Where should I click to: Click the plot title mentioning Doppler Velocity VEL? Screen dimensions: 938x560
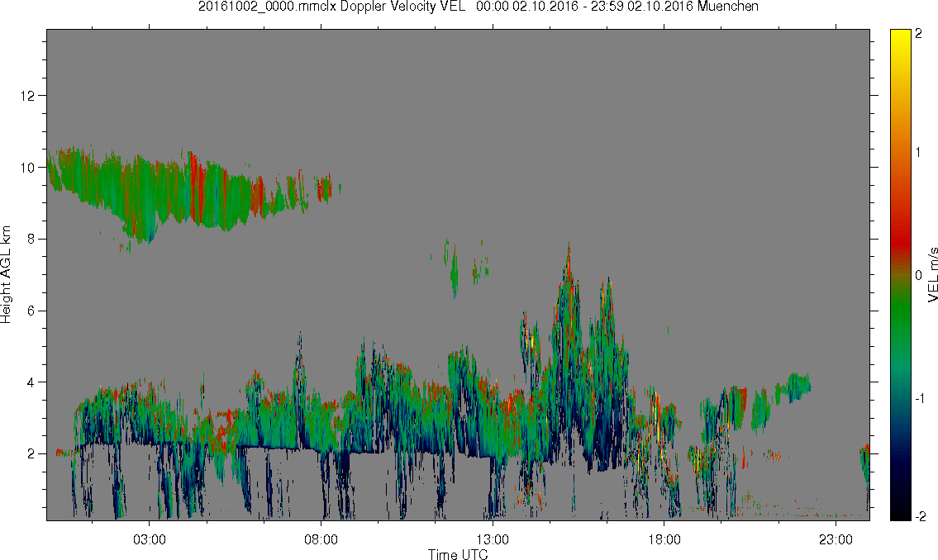[478, 7]
